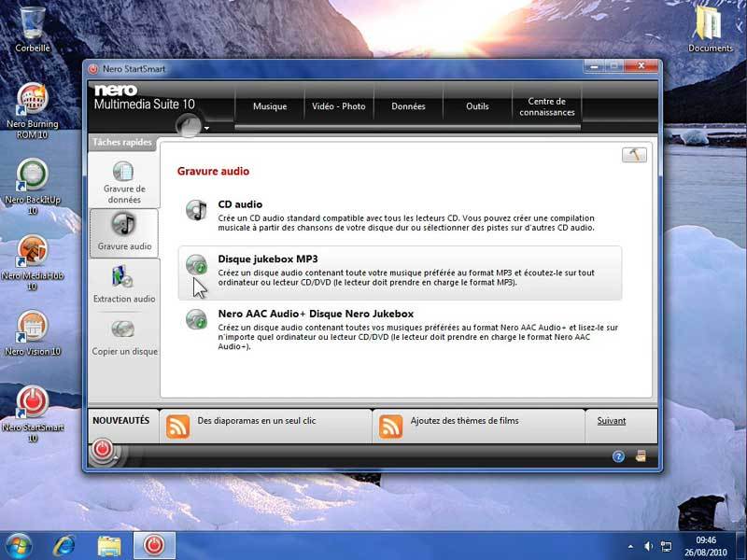Click the RSS icon beside Des diaporamas
747x560 pixels.
[x=177, y=427]
